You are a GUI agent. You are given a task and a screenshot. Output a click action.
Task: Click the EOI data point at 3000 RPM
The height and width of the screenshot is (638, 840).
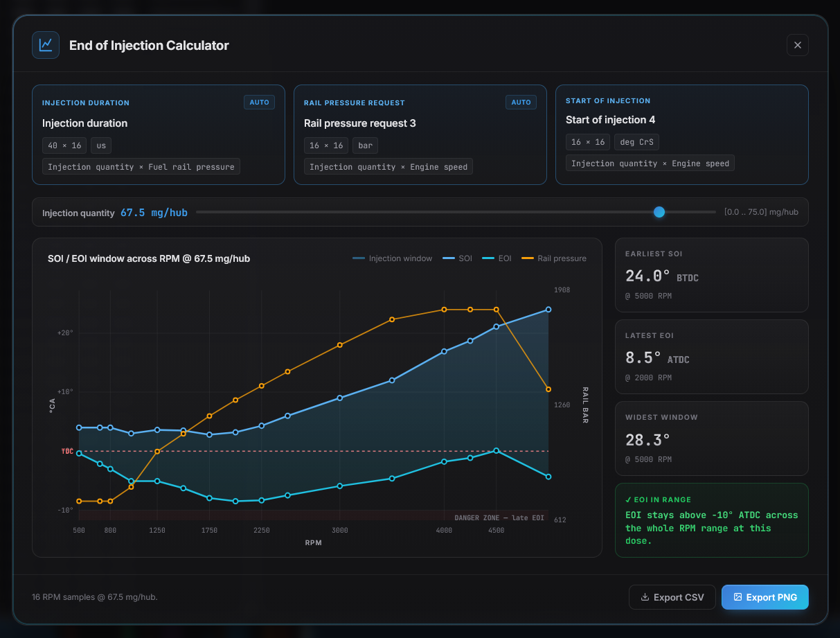[x=339, y=486]
